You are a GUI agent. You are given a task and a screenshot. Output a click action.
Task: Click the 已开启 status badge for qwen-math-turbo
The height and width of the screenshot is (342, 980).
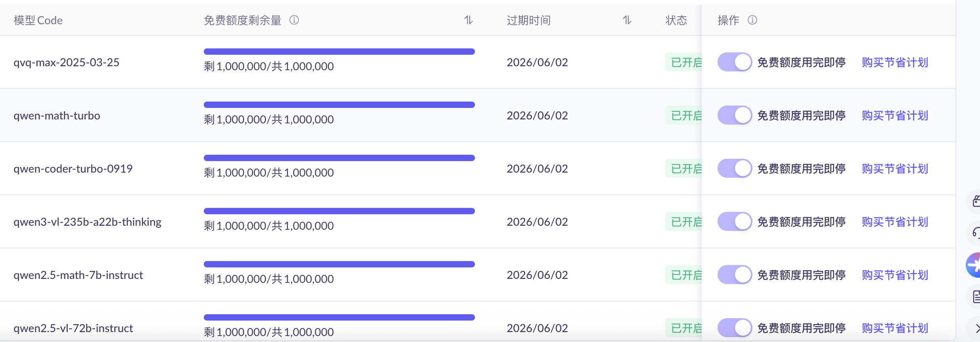point(684,115)
